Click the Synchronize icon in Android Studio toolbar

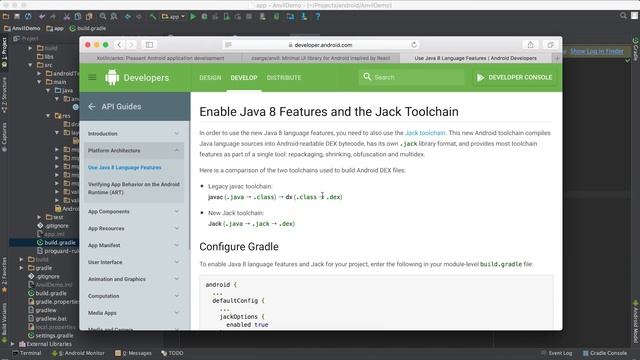click(28, 17)
